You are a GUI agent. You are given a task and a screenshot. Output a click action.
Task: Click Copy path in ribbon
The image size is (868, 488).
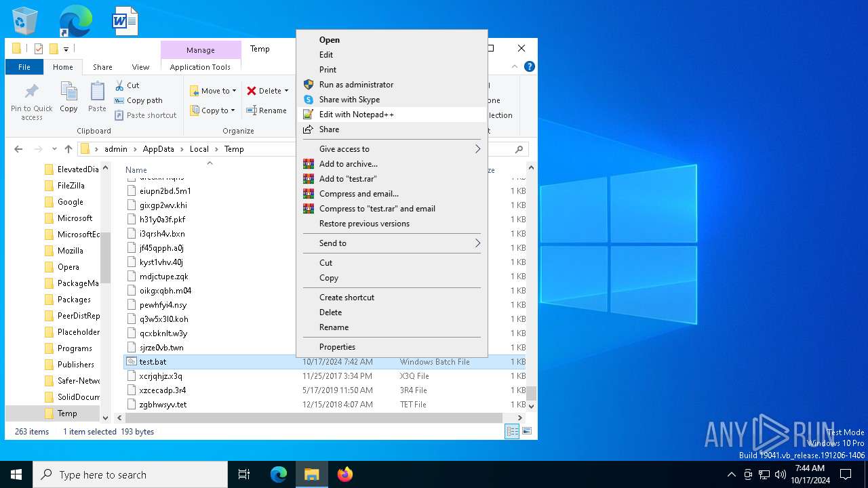coord(138,100)
